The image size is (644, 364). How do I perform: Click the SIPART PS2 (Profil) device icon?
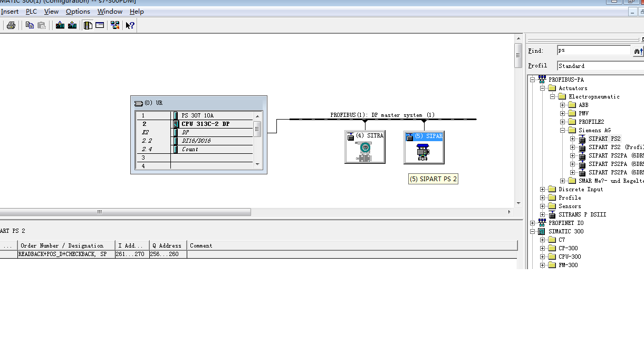582,147
